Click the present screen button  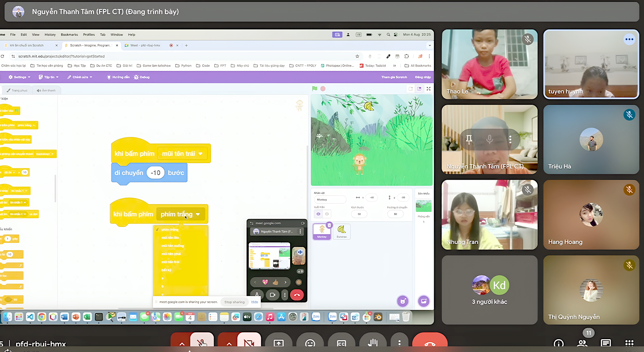[278, 343]
